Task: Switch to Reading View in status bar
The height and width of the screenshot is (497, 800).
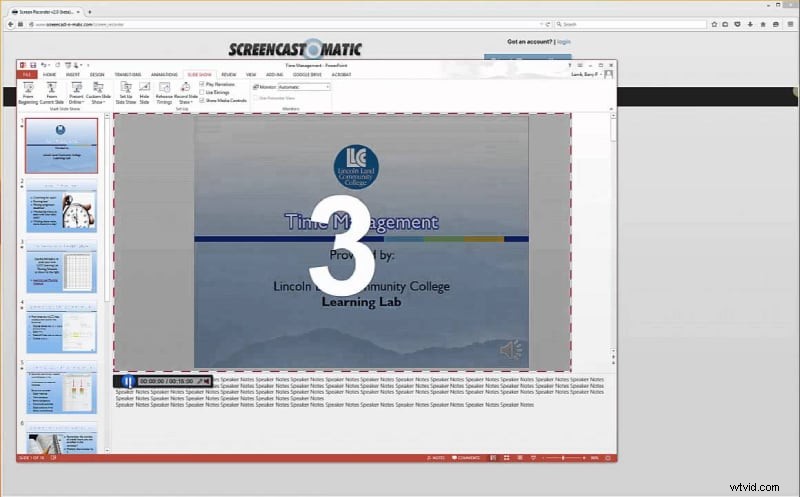Action: click(x=519, y=458)
